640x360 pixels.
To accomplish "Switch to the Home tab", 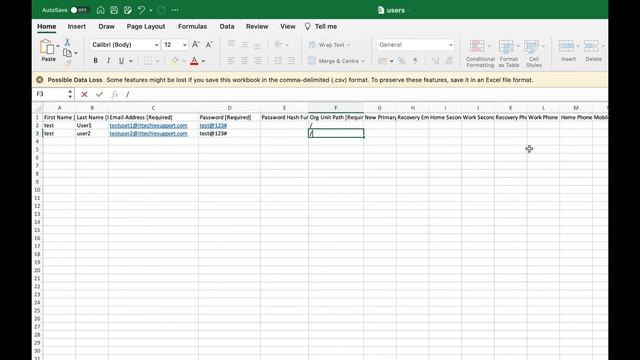I will click(x=47, y=26).
